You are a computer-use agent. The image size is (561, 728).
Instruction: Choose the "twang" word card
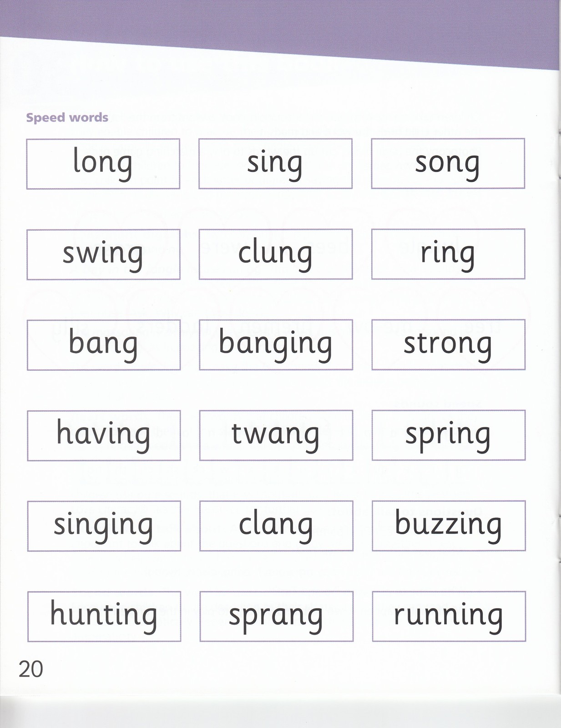tap(276, 435)
